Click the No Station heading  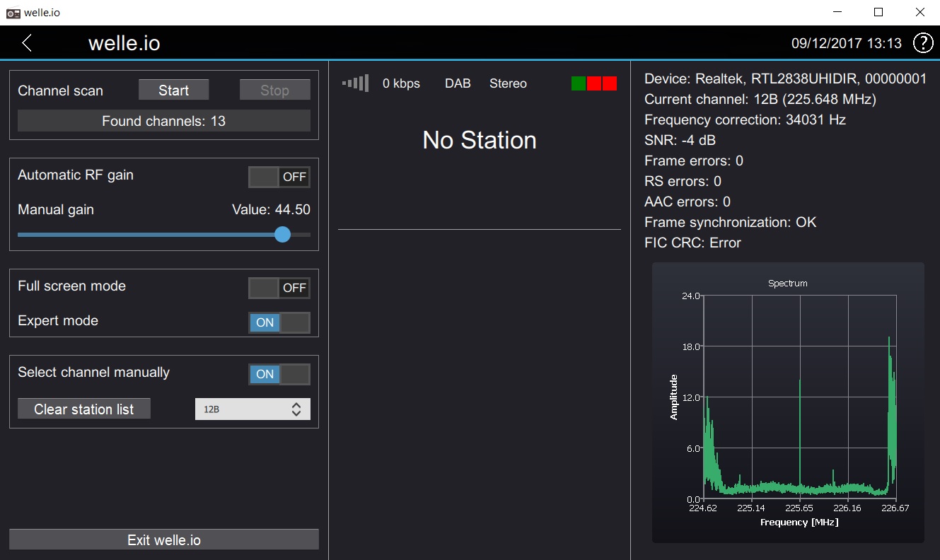(x=480, y=140)
